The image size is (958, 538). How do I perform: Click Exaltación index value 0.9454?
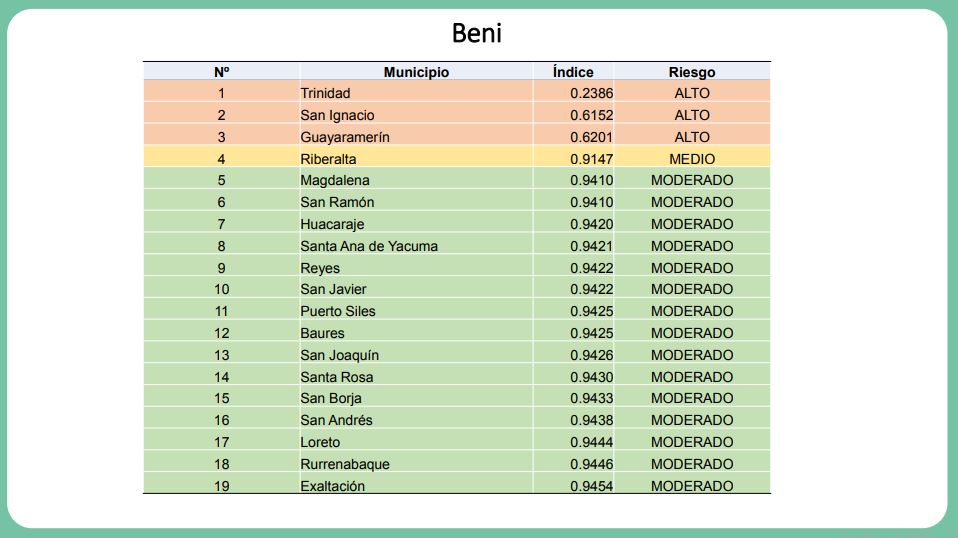(591, 486)
